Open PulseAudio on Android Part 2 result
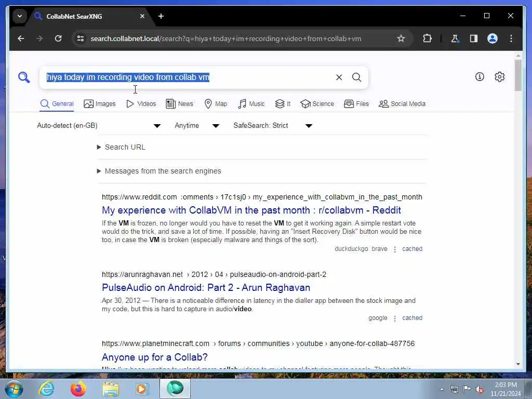Screen dimensions: 532x399 (206, 288)
